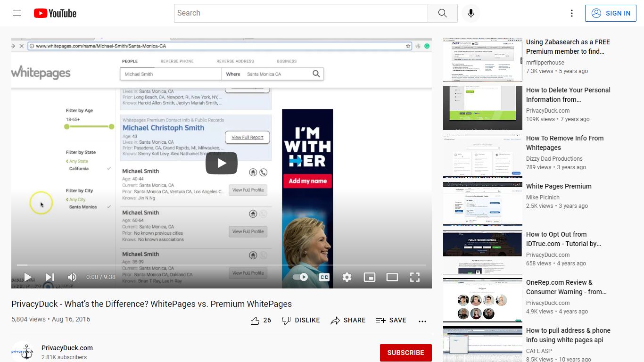The width and height of the screenshot is (644, 362).
Task: Open 'White Pages Premium' video thumbnail
Action: [x=483, y=204]
